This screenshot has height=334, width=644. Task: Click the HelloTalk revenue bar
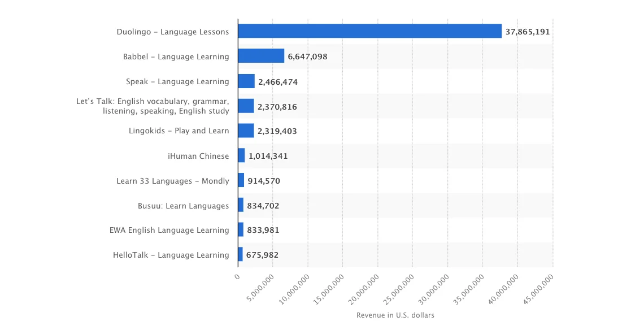click(x=240, y=255)
